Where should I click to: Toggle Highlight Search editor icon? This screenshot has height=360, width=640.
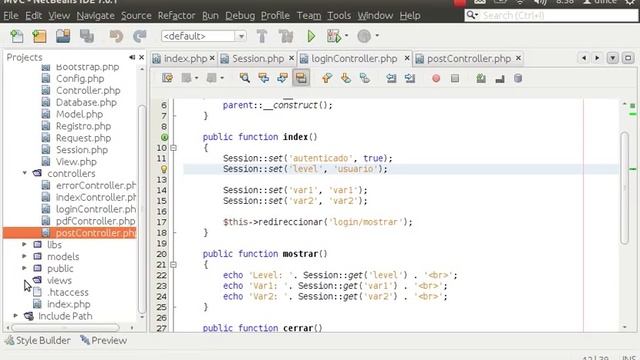pos(301,78)
